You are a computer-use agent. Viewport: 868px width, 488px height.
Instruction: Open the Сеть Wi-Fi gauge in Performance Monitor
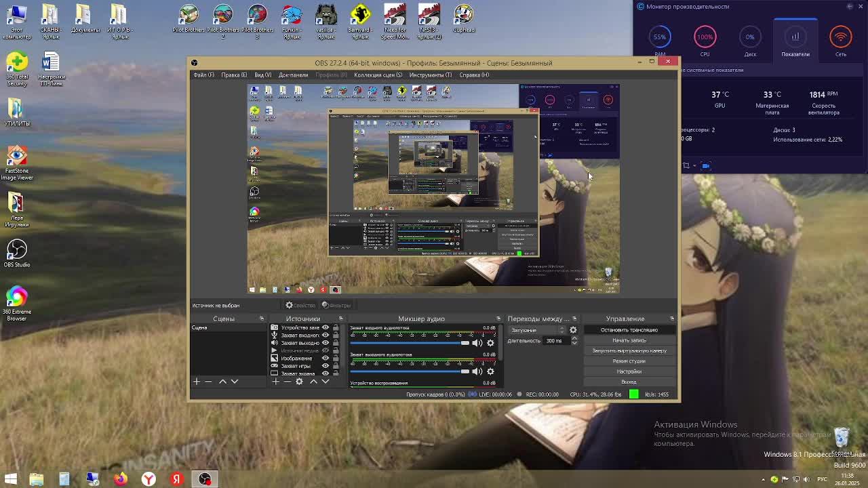[840, 37]
